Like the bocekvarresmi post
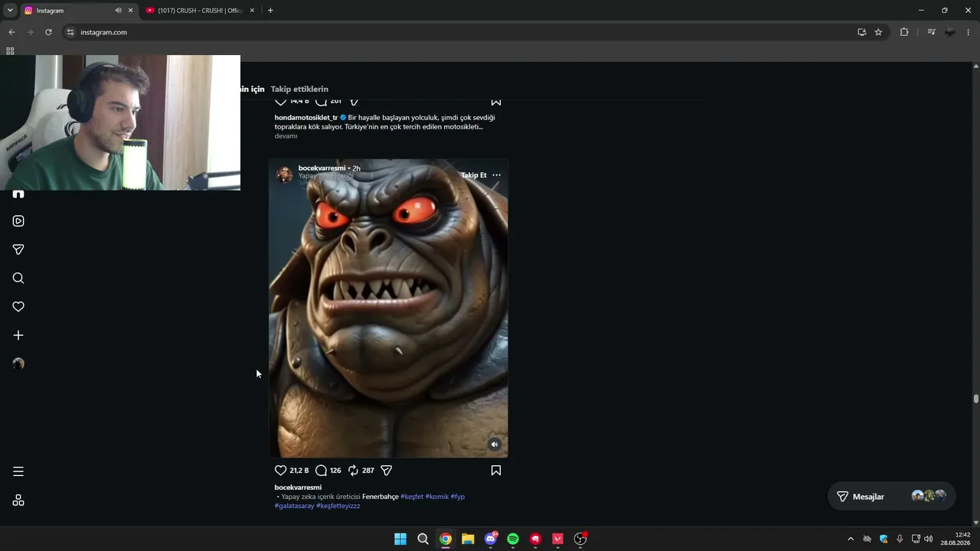The width and height of the screenshot is (980, 551). click(280, 471)
